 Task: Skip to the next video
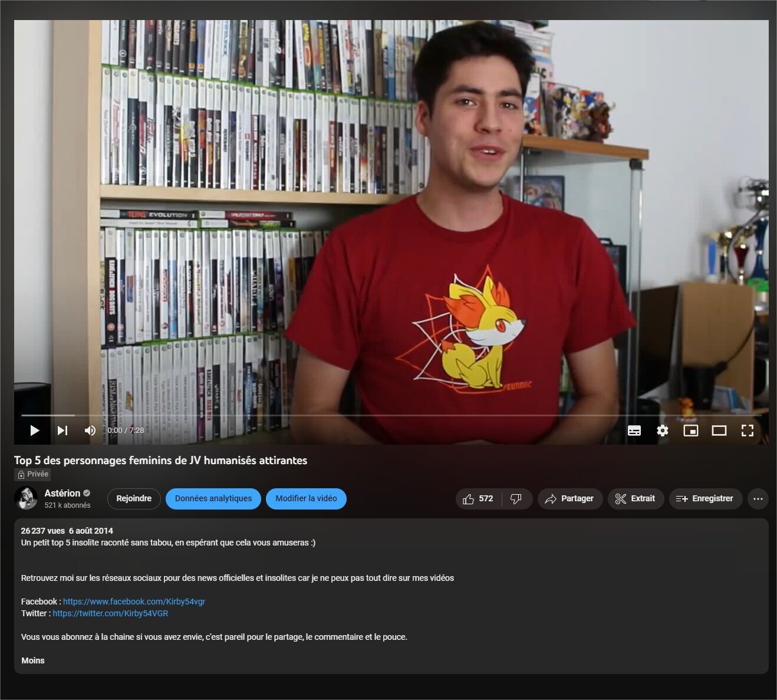62,430
